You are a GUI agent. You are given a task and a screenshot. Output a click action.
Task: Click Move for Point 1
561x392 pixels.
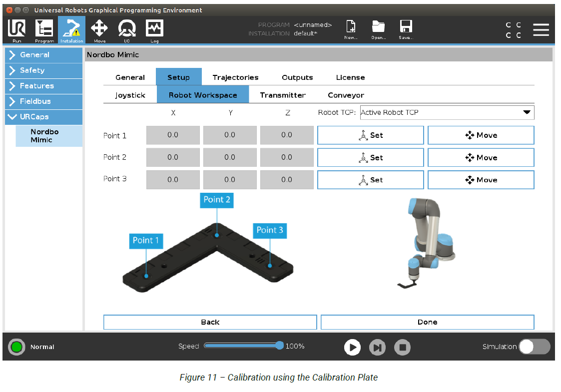pyautogui.click(x=481, y=135)
